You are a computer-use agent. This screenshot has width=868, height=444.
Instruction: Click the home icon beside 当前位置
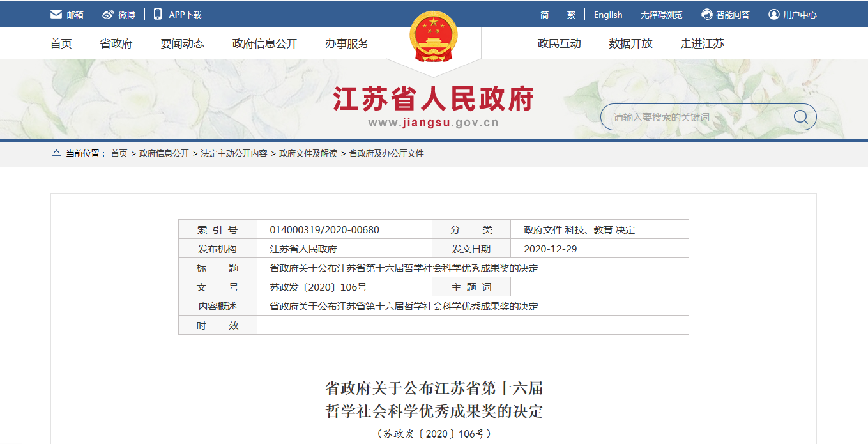pos(56,153)
